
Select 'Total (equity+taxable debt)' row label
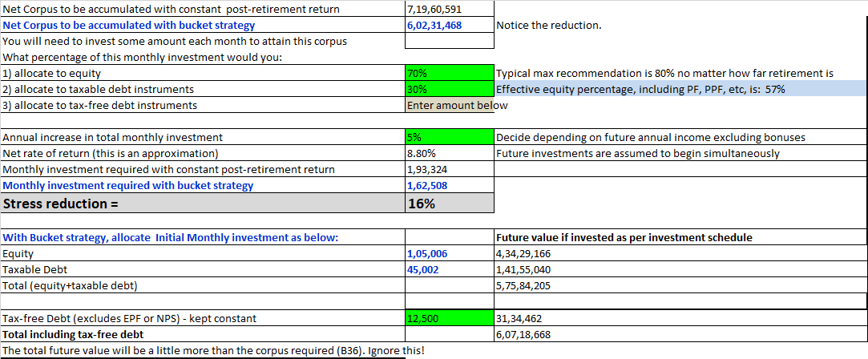[70, 287]
